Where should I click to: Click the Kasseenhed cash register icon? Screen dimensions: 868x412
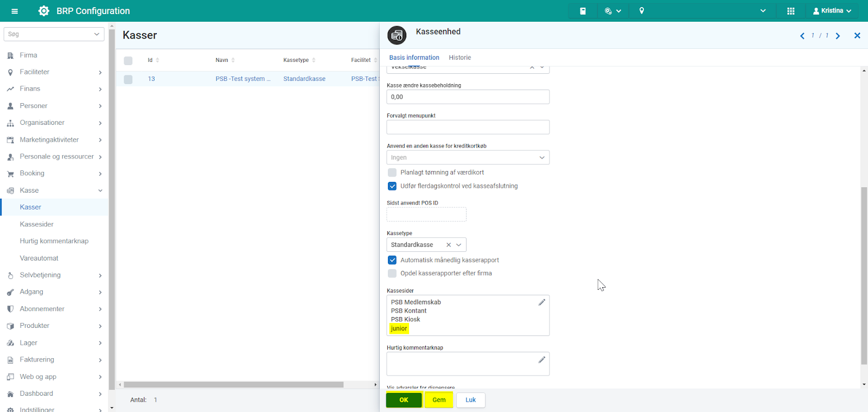(x=397, y=35)
